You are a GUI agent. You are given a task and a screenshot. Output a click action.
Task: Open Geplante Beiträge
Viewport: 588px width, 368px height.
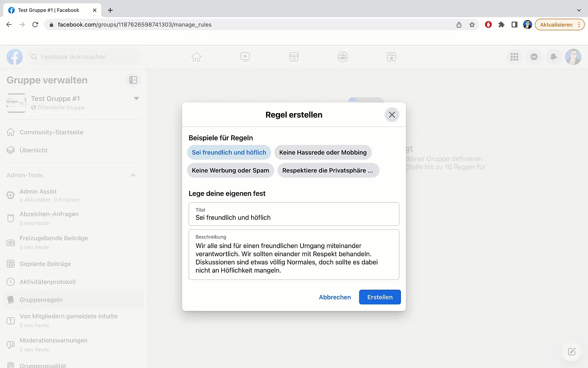[73, 264]
